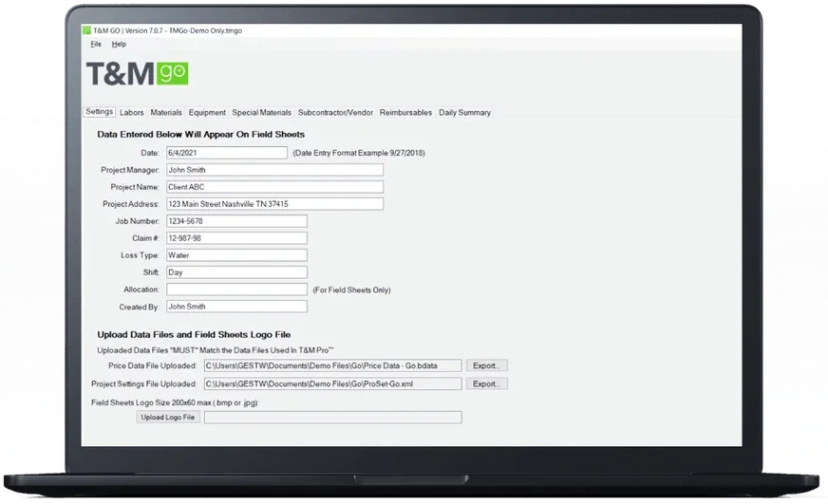Click the Project Manager field
828x504 pixels.
[x=275, y=170]
